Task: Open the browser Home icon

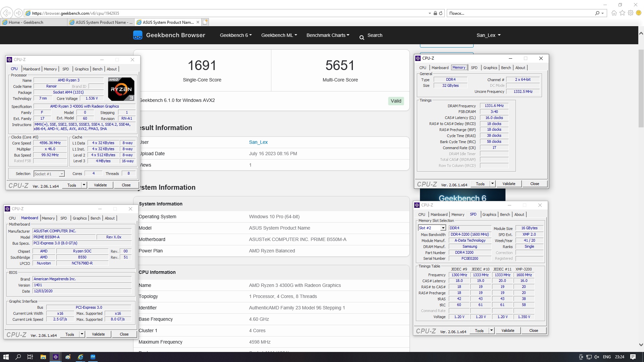Action: click(x=614, y=13)
